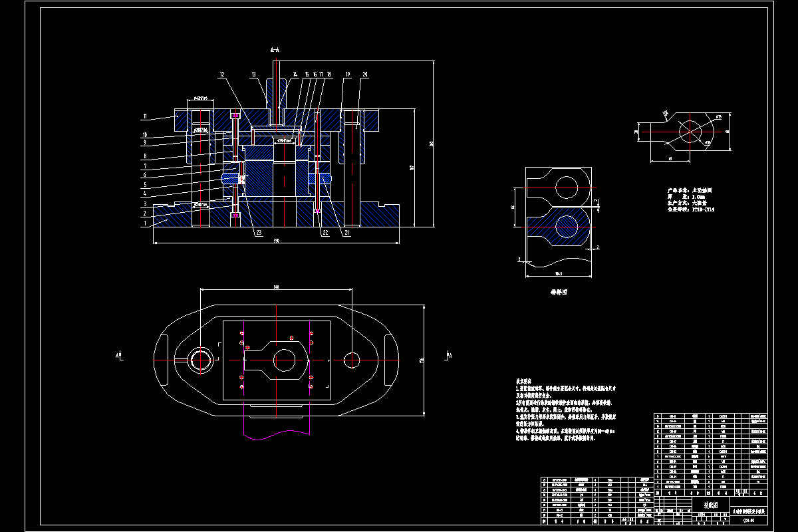Click the 1.0mm thickness value
The width and height of the screenshot is (798, 532).
click(x=698, y=197)
